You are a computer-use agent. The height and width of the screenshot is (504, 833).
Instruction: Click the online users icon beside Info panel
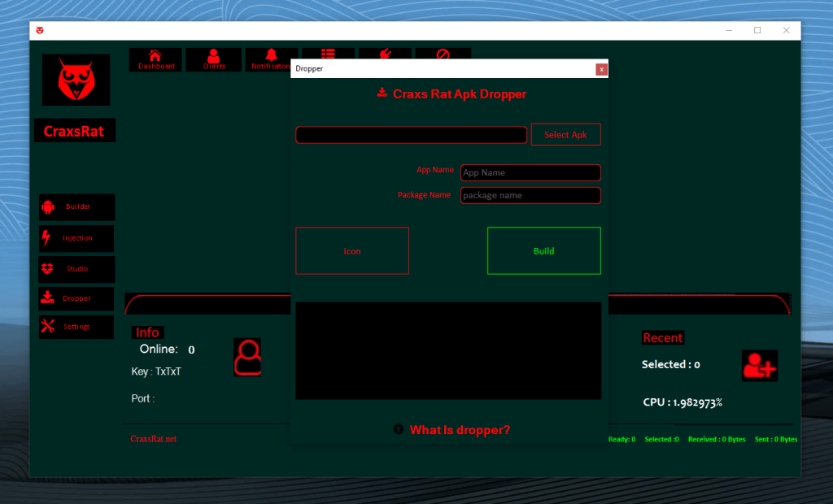[x=247, y=356]
